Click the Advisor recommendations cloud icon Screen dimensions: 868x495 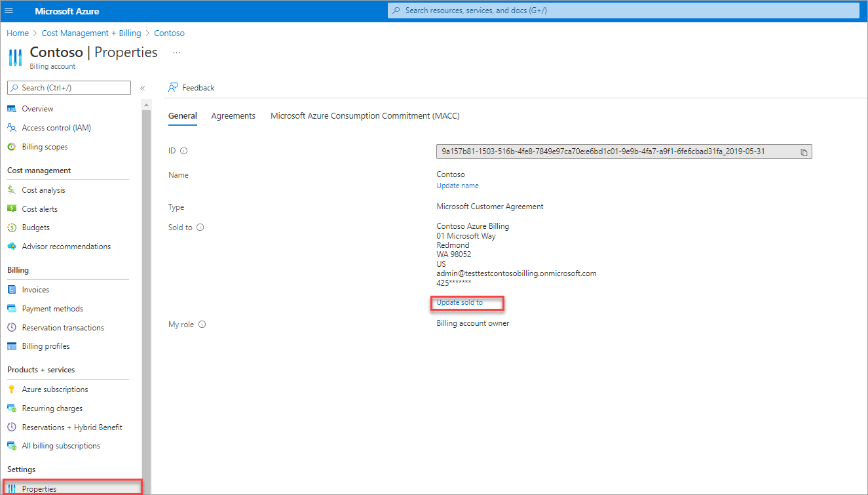pos(12,247)
